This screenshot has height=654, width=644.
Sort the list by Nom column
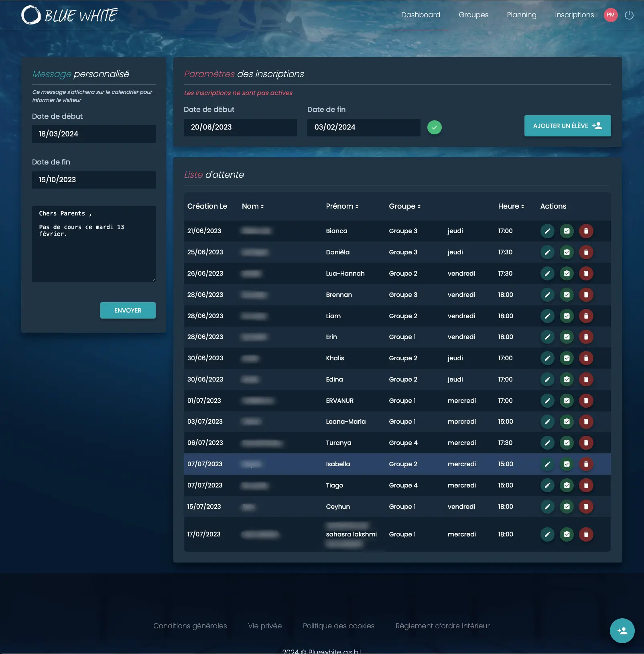coord(253,206)
